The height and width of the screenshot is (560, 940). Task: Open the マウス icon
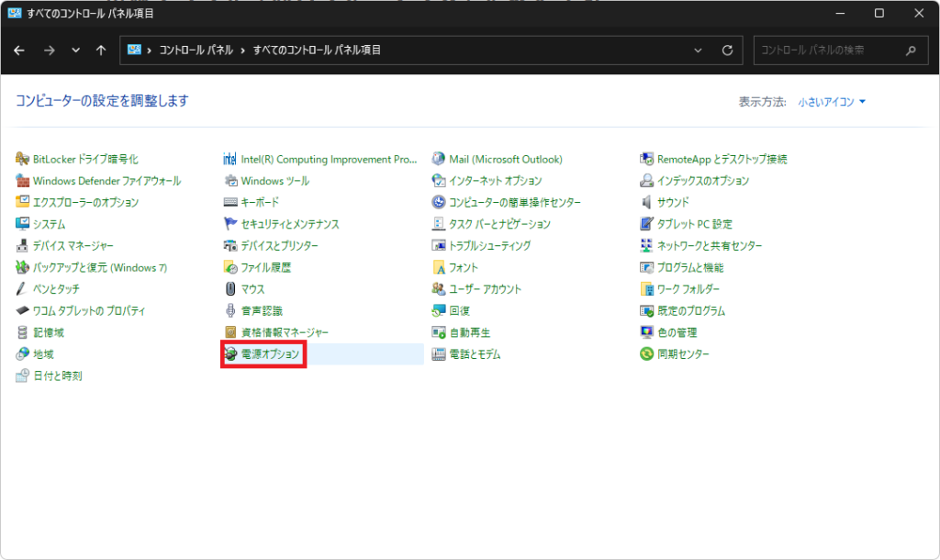(231, 289)
